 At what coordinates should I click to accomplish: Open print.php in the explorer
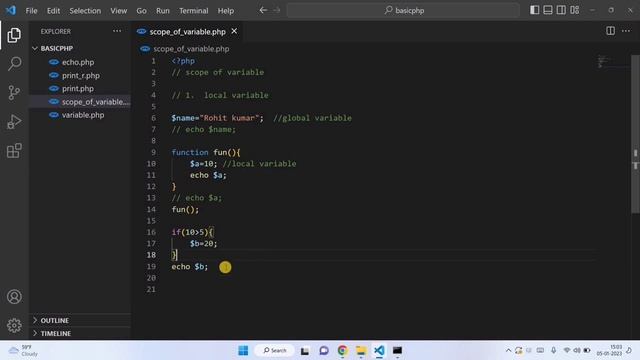point(78,89)
